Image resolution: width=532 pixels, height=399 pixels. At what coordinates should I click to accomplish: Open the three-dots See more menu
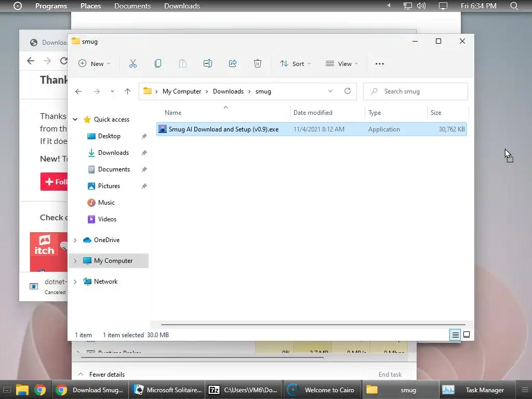[x=380, y=64]
